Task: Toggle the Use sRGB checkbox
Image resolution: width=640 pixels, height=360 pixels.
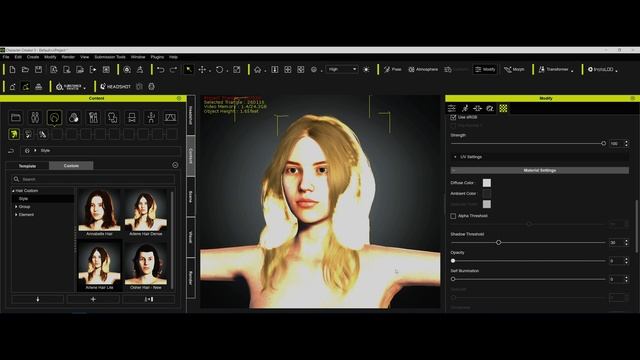Action: click(453, 117)
